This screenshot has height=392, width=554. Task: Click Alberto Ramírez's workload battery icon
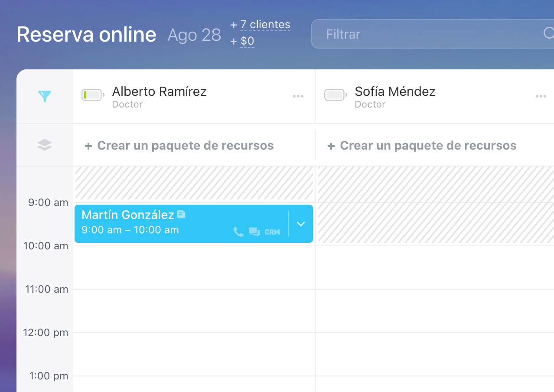coord(93,95)
